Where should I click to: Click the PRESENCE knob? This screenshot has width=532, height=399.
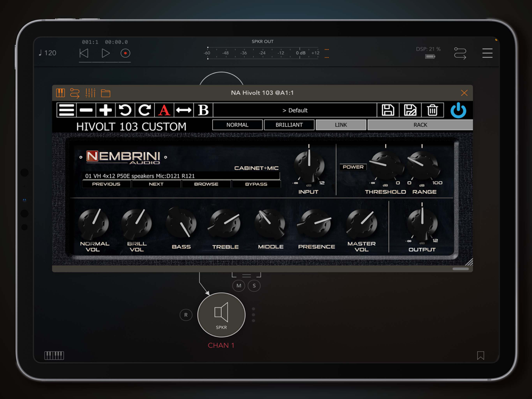click(315, 223)
